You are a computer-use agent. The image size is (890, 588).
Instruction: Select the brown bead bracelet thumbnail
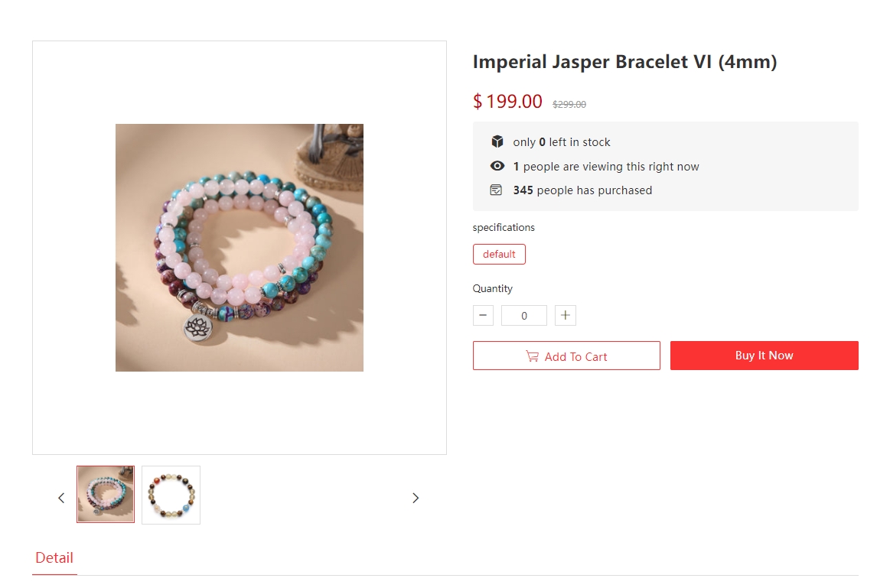coord(171,495)
